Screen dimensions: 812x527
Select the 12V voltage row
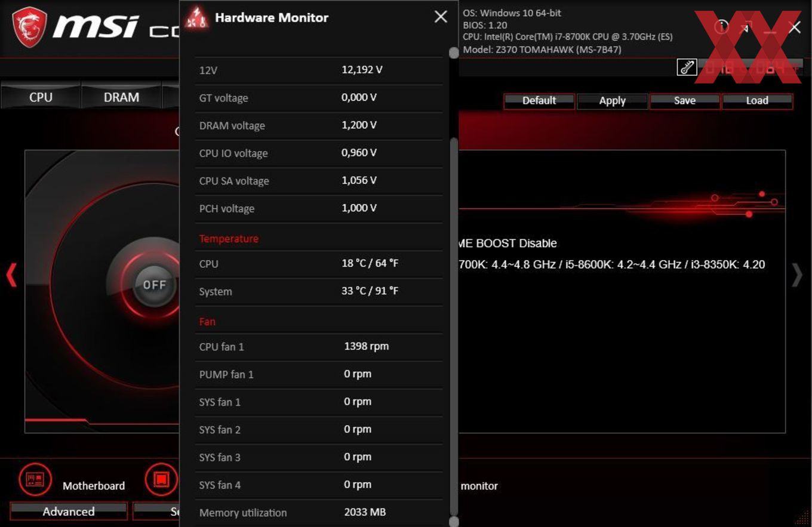(319, 70)
